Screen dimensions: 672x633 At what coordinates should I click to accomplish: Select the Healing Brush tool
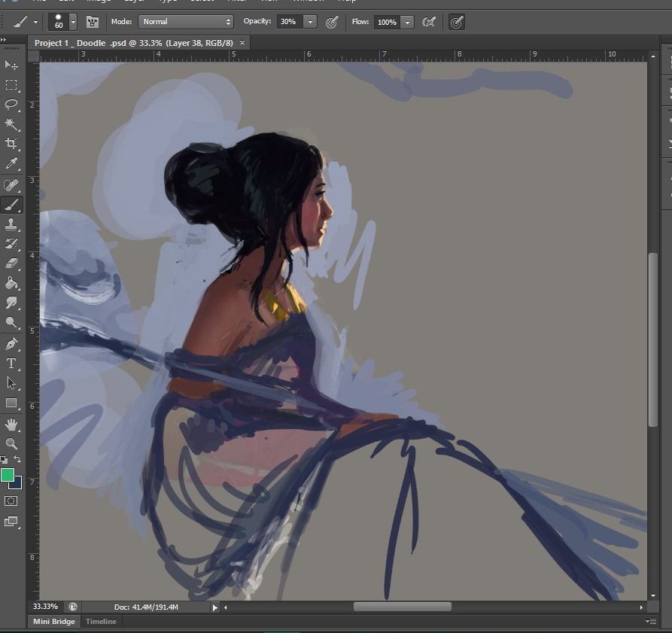pyautogui.click(x=11, y=184)
